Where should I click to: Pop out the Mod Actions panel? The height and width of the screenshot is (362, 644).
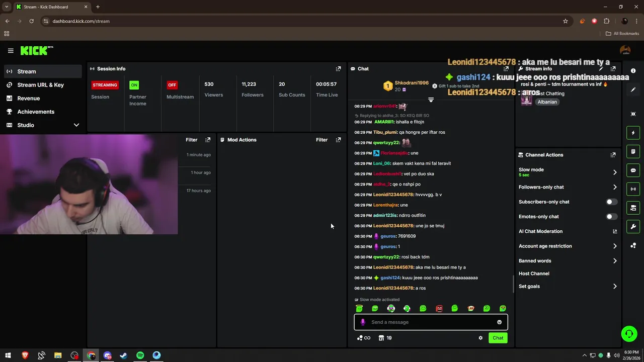338,140
